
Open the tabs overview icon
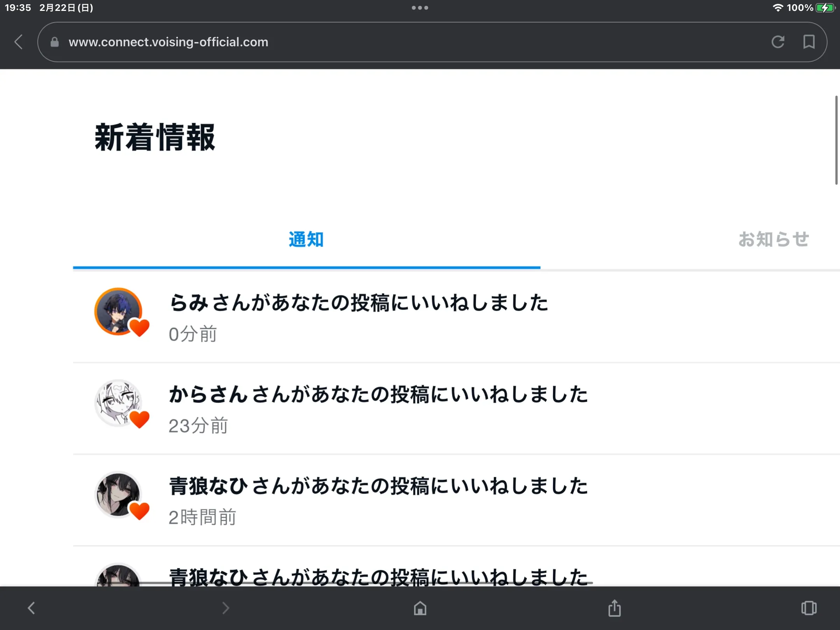tap(809, 608)
